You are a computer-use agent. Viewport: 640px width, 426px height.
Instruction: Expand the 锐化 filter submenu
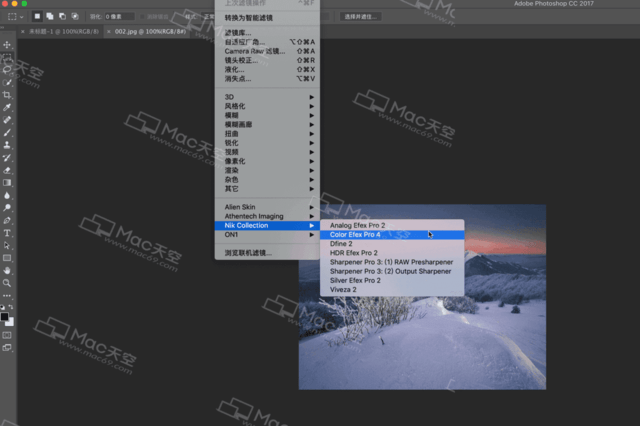point(267,143)
